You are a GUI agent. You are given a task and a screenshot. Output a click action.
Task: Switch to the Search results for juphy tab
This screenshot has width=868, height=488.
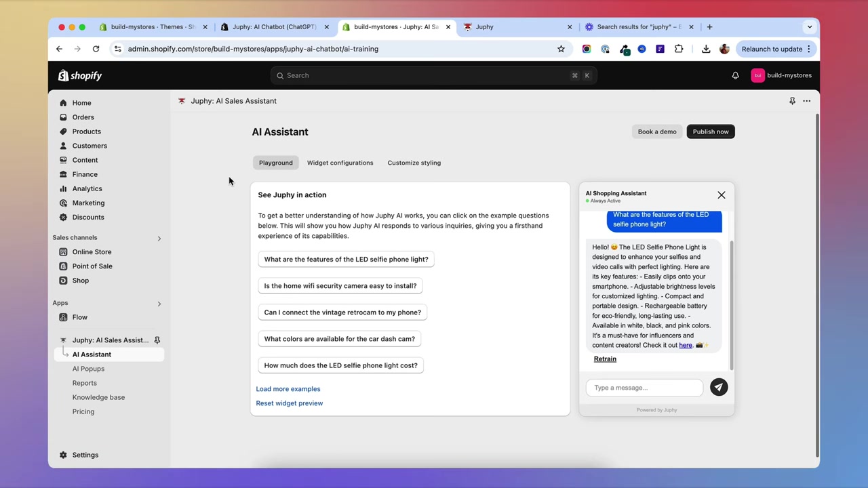(x=639, y=27)
